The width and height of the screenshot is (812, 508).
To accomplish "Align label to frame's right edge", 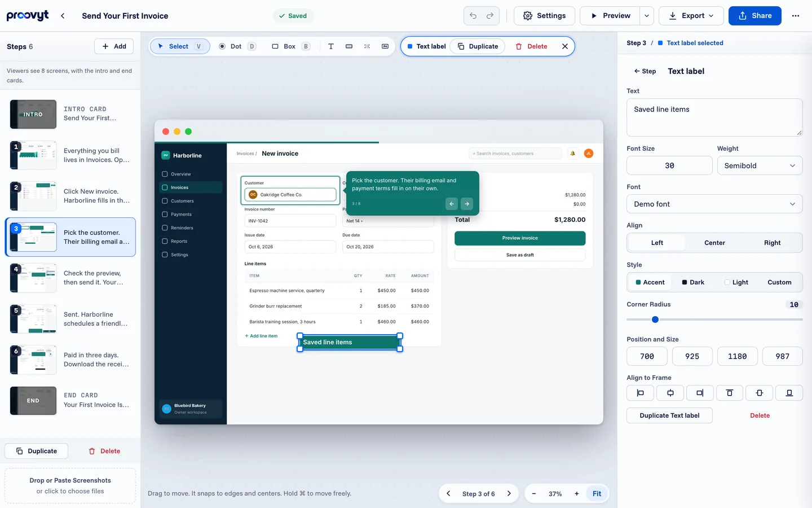I will click(700, 393).
